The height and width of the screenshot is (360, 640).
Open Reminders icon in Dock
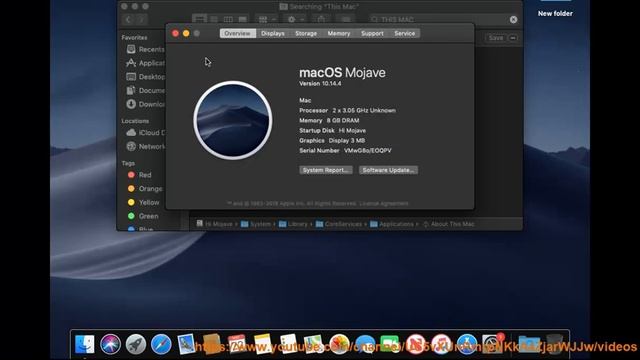[288, 344]
